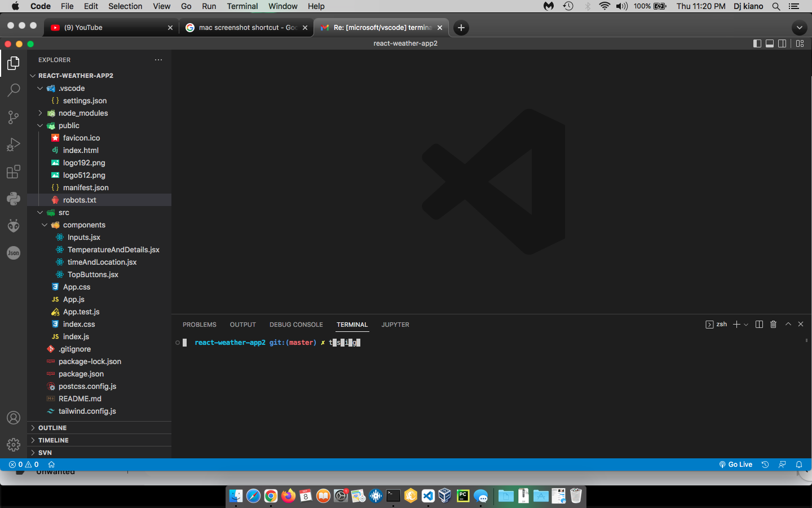The width and height of the screenshot is (812, 508).
Task: Open the Search view in the activity bar
Action: click(x=13, y=90)
